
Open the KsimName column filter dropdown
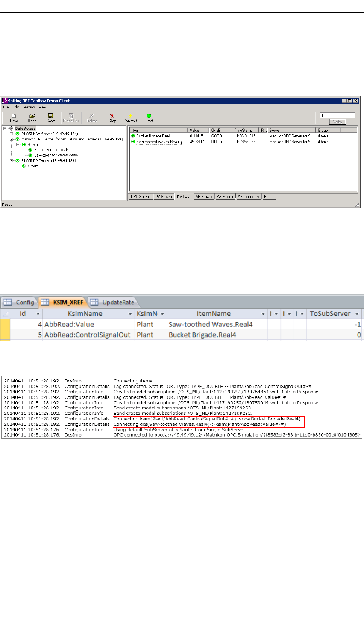pyautogui.click(x=130, y=314)
